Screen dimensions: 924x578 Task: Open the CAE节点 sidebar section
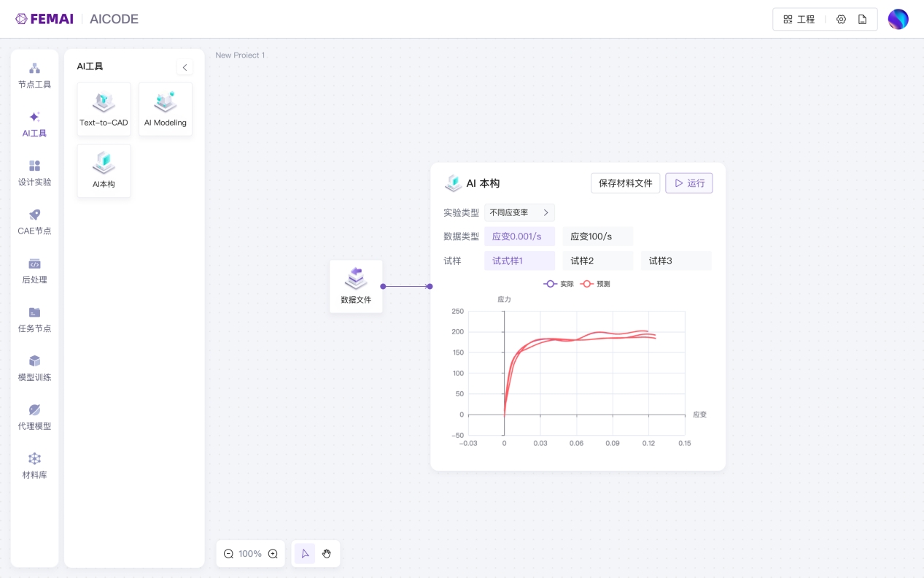tap(34, 222)
